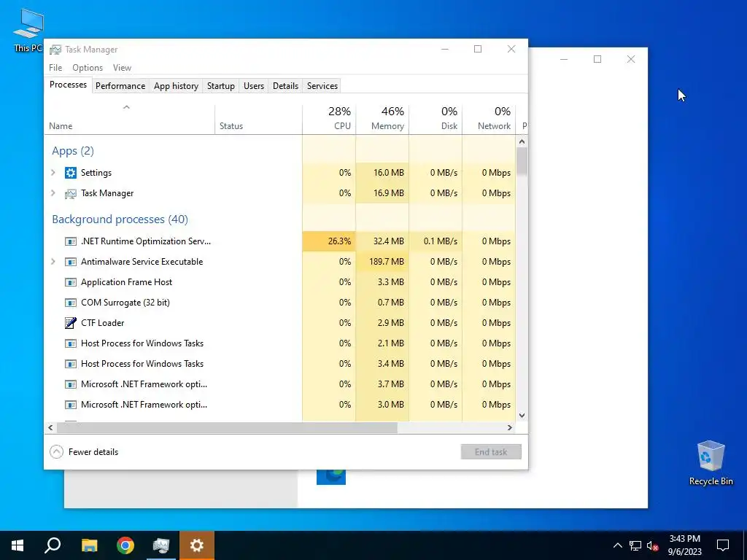747x560 pixels.
Task: Expand the Settings app process group
Action: pyautogui.click(x=53, y=173)
